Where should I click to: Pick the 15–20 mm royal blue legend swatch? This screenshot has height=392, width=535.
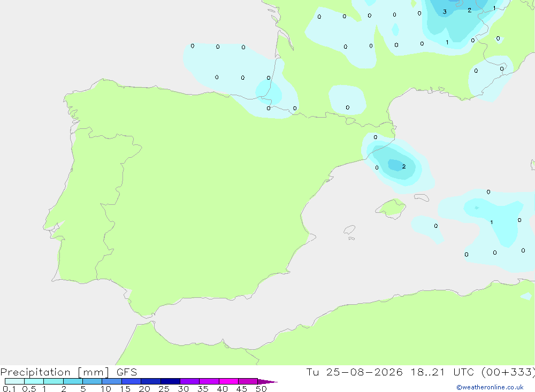pos(132,381)
